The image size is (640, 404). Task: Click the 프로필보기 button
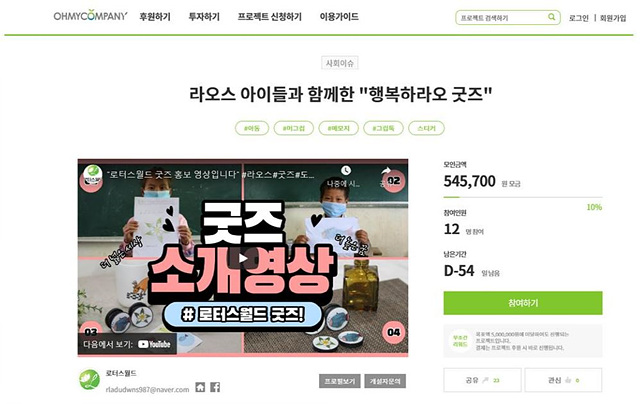(x=340, y=381)
